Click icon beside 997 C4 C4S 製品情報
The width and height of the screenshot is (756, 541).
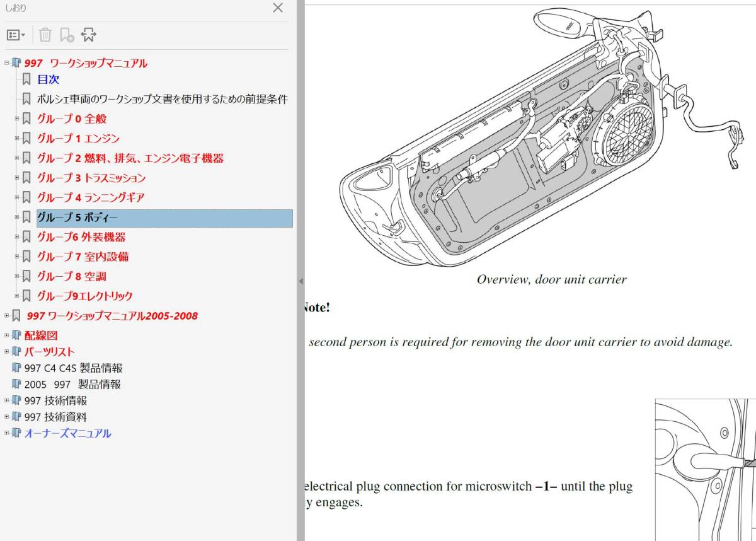click(x=16, y=368)
